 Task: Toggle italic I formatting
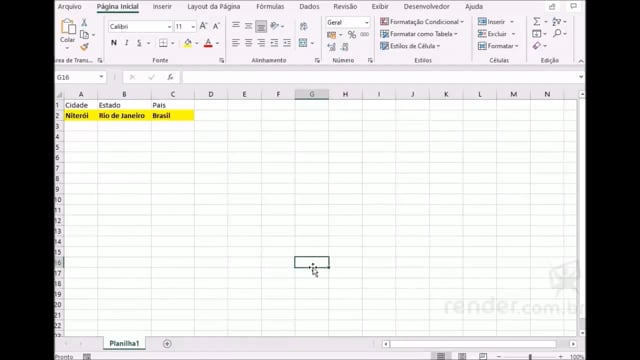tap(127, 43)
